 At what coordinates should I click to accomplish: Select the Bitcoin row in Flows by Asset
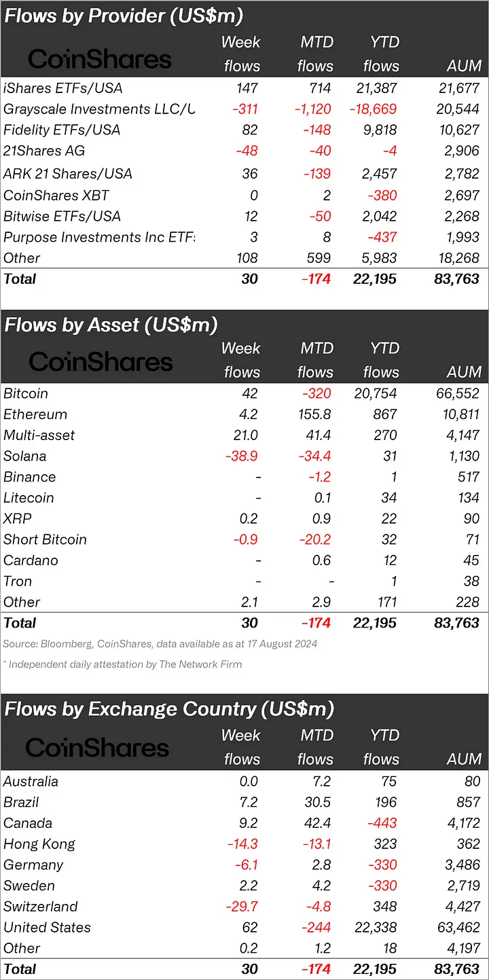(x=26, y=393)
